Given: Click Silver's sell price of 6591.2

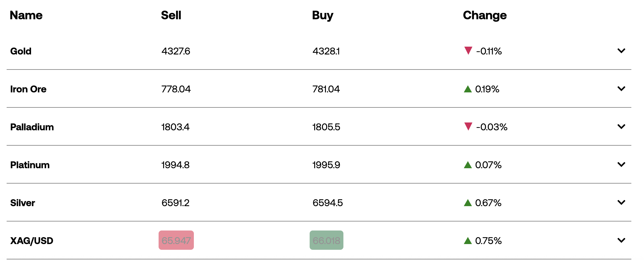Looking at the screenshot, I should click(x=176, y=203).
